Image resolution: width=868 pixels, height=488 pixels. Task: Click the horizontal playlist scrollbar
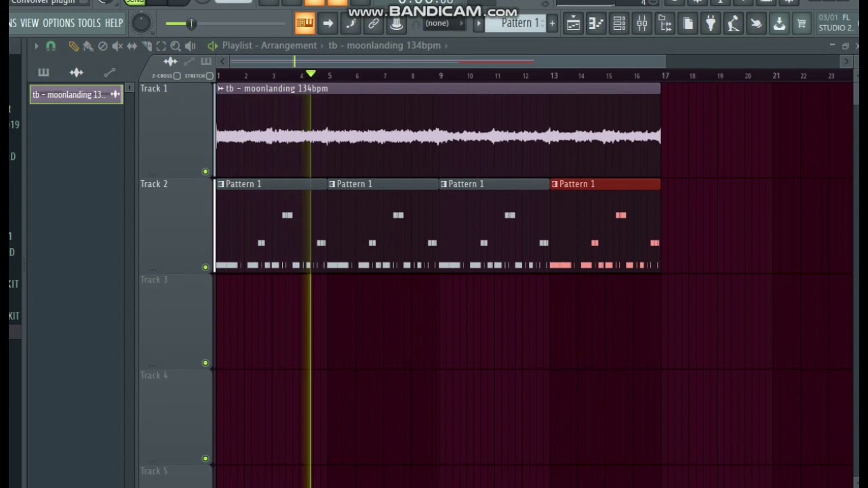pyautogui.click(x=448, y=62)
